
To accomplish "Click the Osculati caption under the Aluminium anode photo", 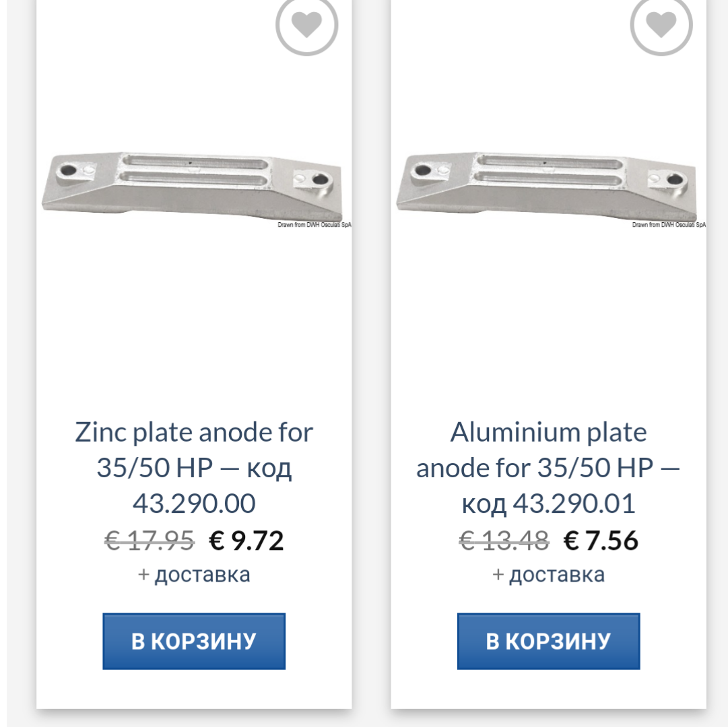I will tap(669, 225).
